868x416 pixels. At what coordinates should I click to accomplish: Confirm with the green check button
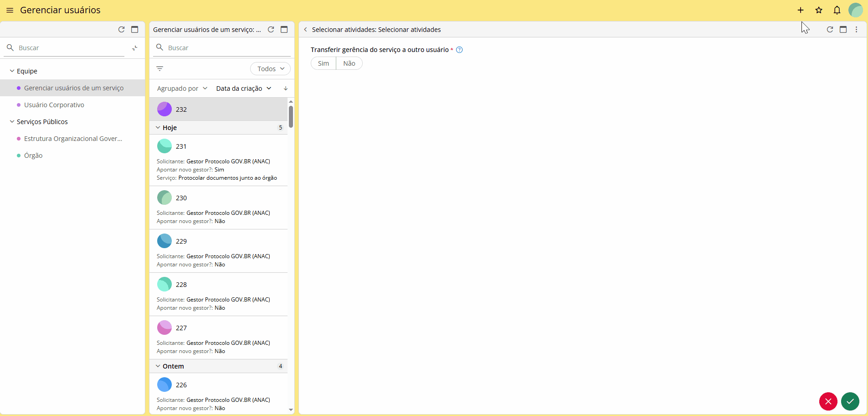click(x=850, y=401)
